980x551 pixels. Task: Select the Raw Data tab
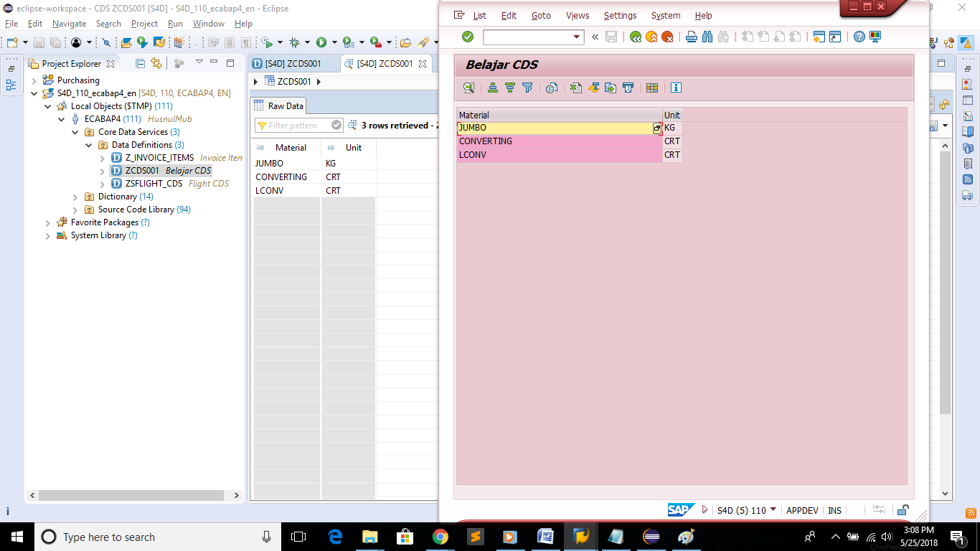pos(280,105)
